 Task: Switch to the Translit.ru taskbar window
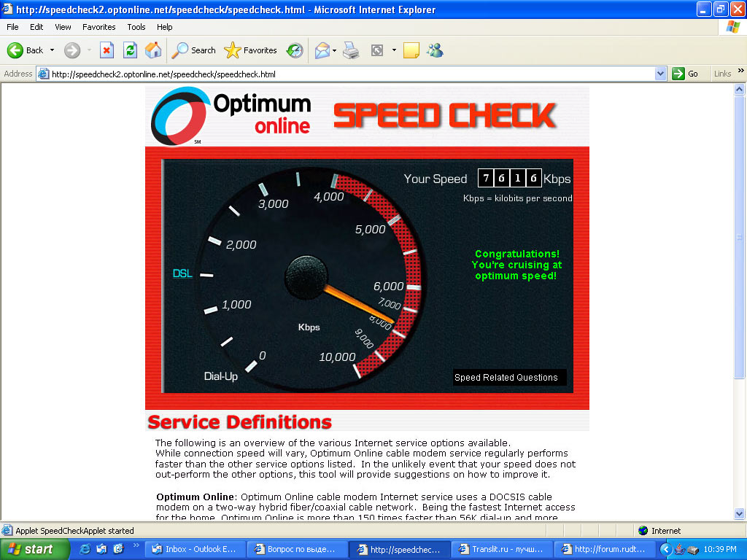coord(501,549)
